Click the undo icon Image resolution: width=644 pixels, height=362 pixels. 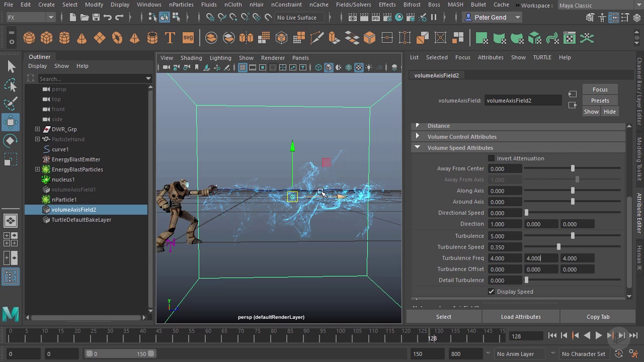tap(108, 17)
